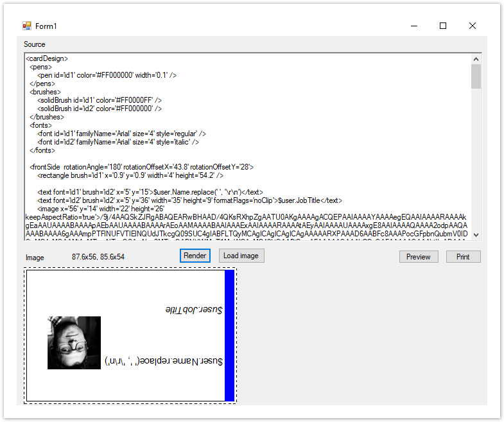The width and height of the screenshot is (504, 422).
Task: Click the <frontSide rotationAngle line in source
Action: coord(141,167)
